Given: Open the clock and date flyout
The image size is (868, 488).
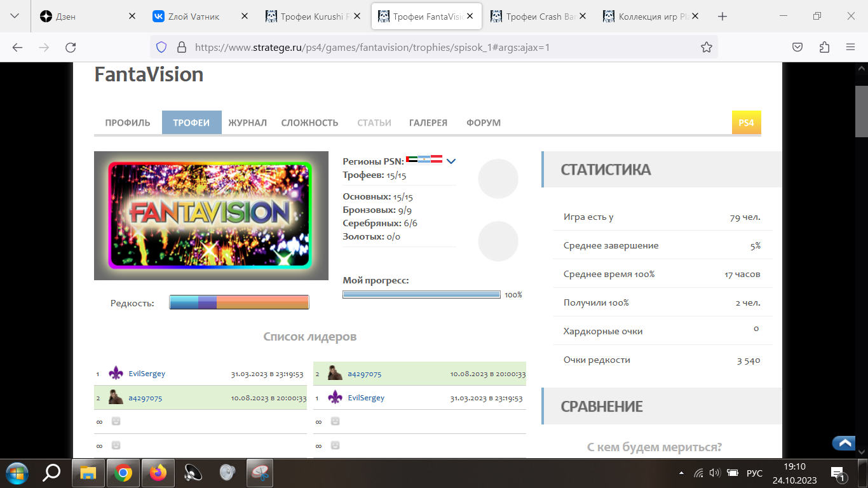Looking at the screenshot, I should click(794, 473).
